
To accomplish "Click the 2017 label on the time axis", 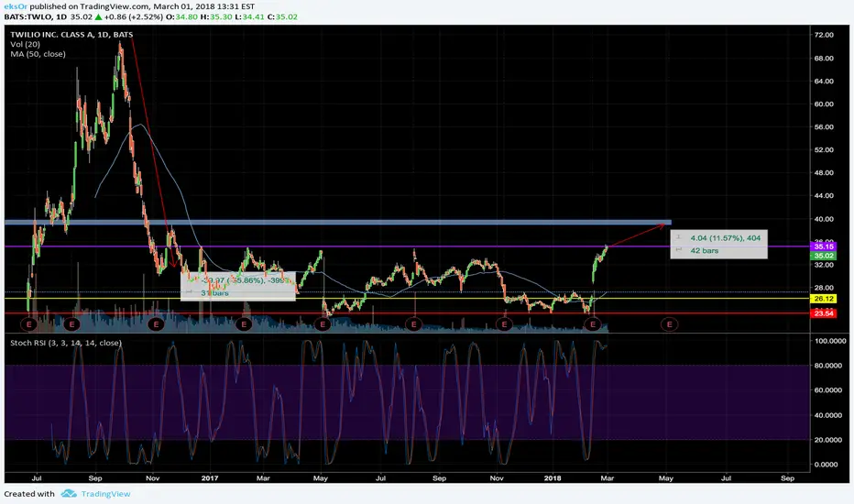I will (210, 478).
